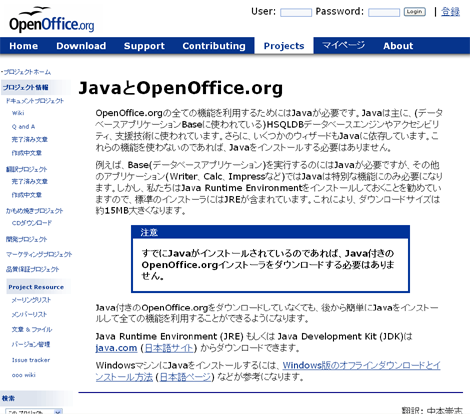Viewport: 470px width, 414px height.
Task: Open the ooo wiki link
Action: tap(24, 375)
